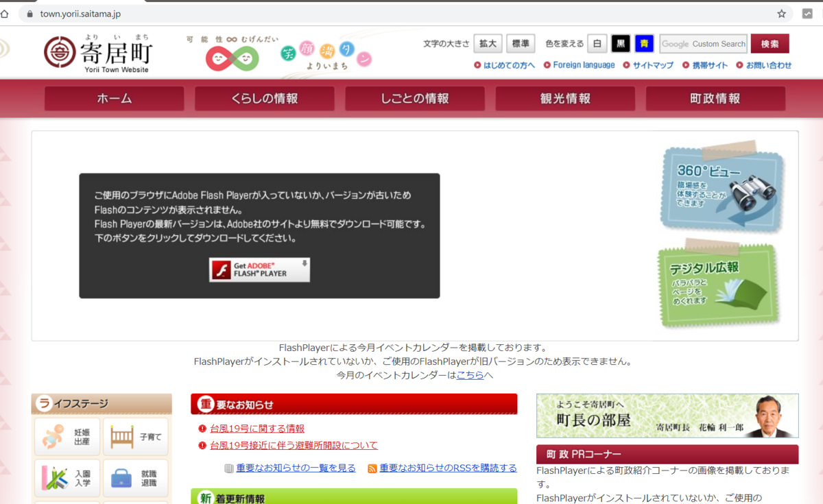Click the browser profile icon at top right
The width and height of the screenshot is (823, 504).
pos(807,14)
